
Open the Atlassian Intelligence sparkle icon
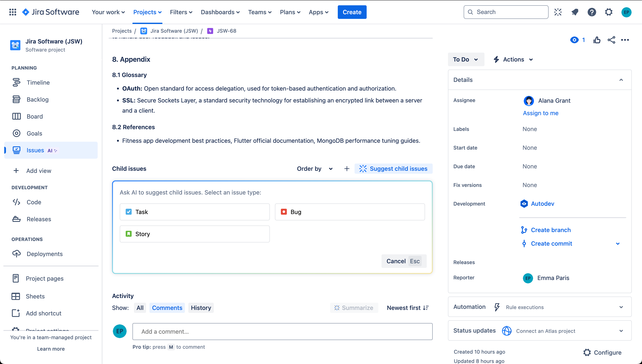coord(558,12)
